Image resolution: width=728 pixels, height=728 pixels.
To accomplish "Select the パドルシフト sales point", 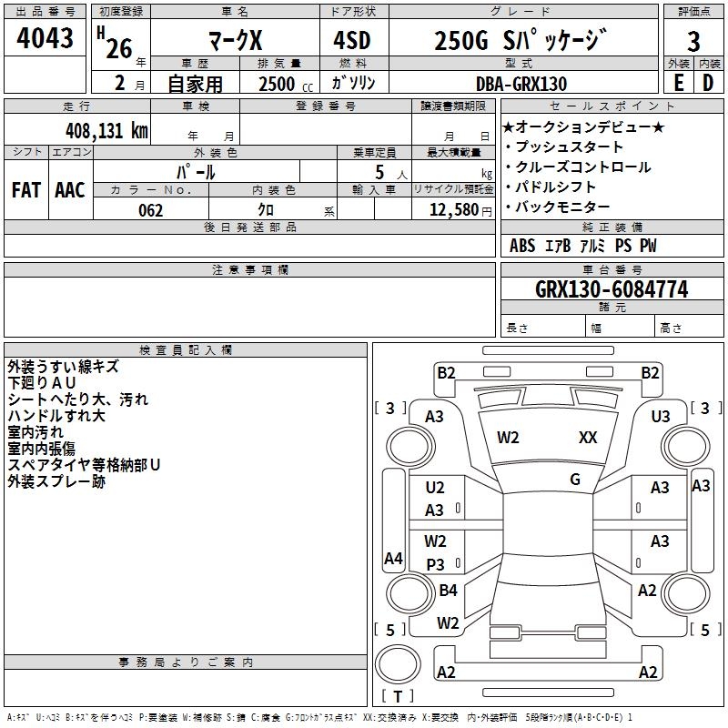I will 550,187.
